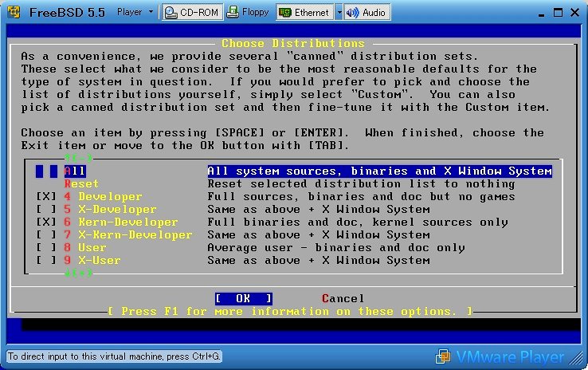Click the VMware Player logo at bottom right
Image resolution: width=588 pixels, height=370 pixels.
click(x=500, y=356)
